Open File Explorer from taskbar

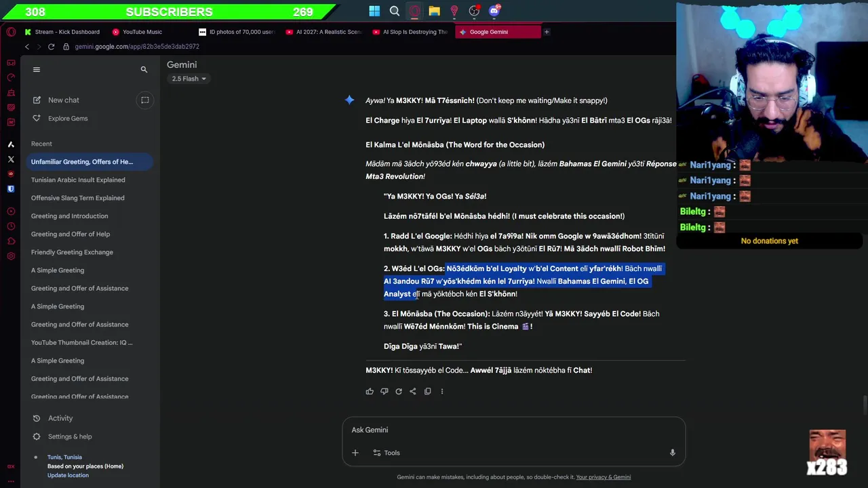pos(434,11)
